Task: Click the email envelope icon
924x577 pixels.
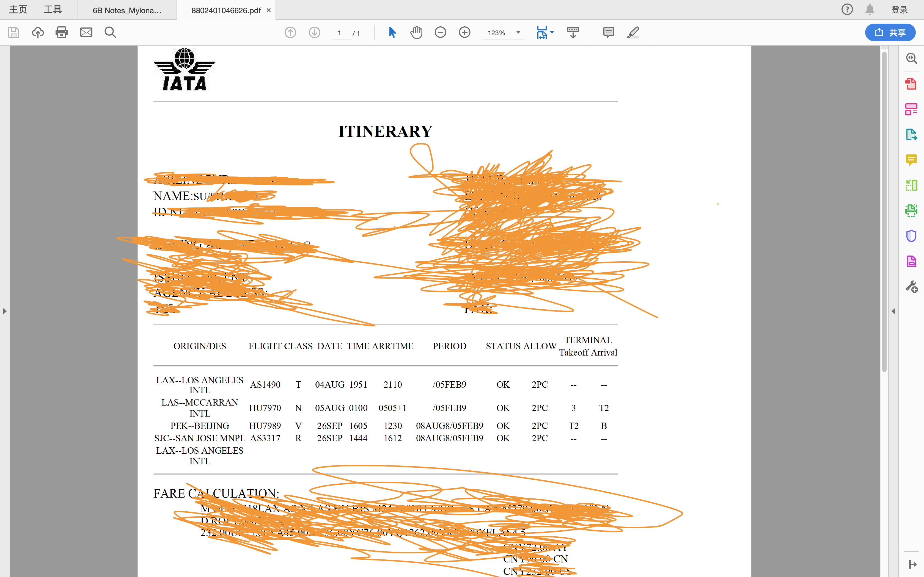Action: (86, 32)
